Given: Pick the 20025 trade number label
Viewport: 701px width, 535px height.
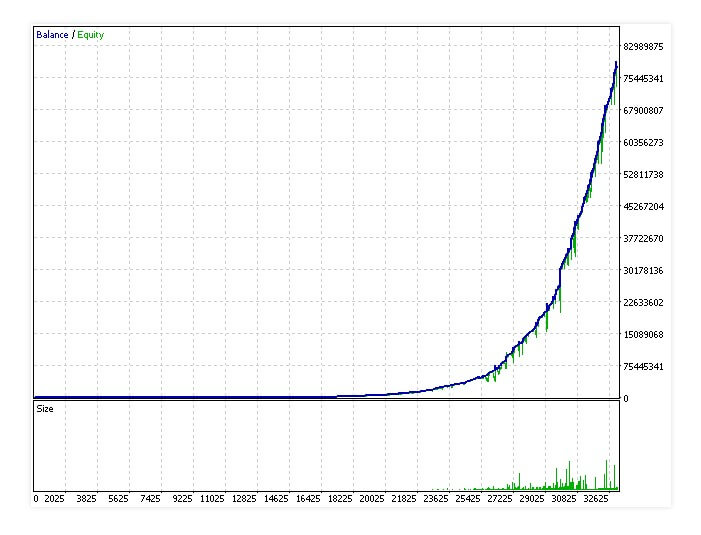Looking at the screenshot, I should (372, 498).
